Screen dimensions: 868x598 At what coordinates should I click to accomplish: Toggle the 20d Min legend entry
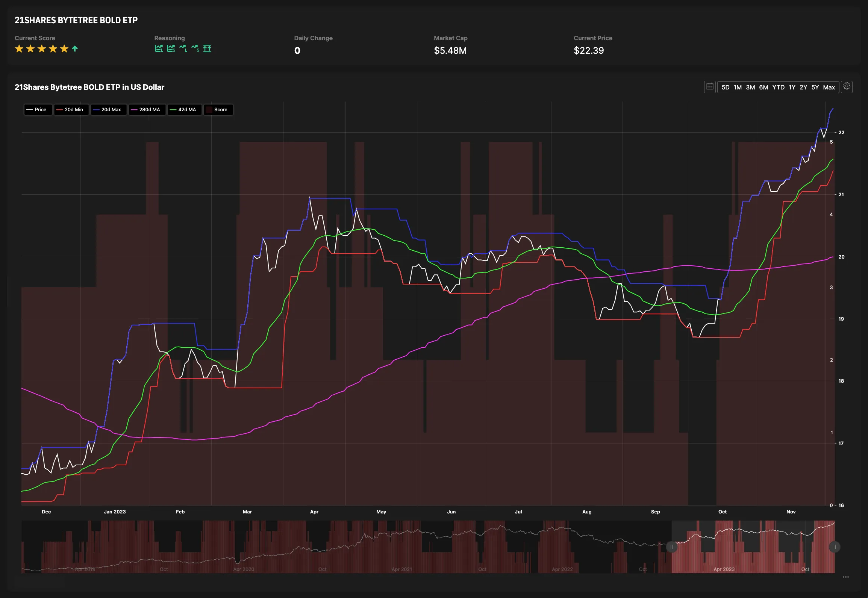point(71,110)
